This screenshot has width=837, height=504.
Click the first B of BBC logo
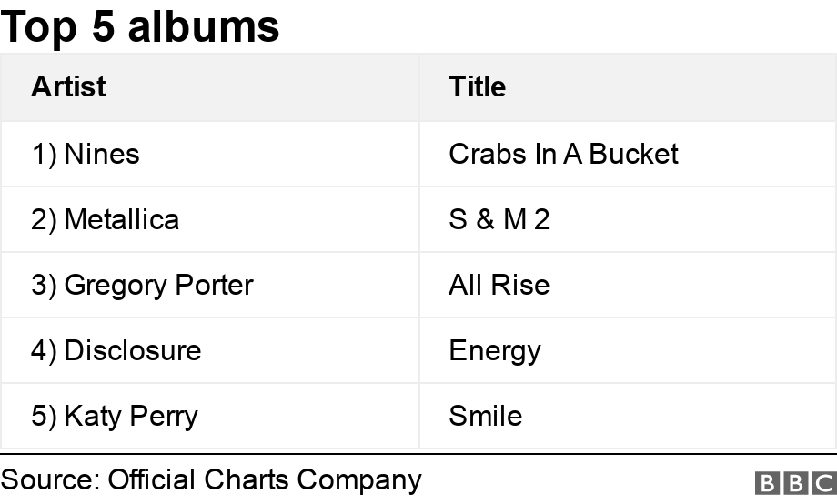point(768,483)
